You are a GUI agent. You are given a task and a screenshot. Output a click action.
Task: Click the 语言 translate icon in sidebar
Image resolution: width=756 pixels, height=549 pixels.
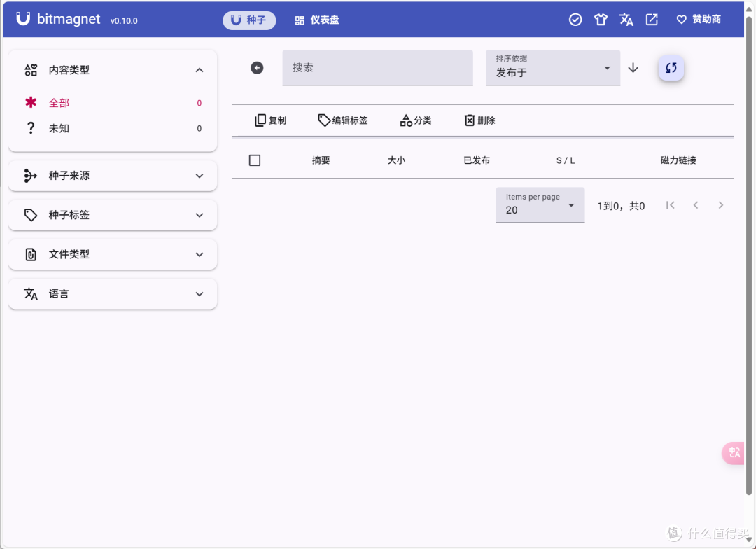[31, 294]
